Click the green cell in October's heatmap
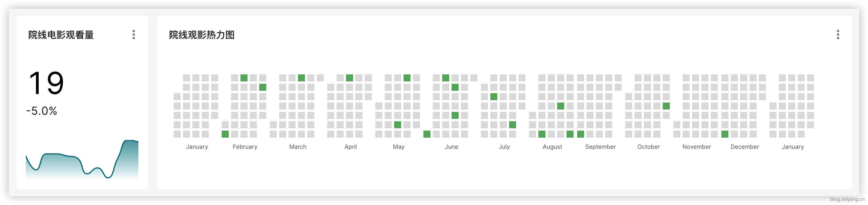Viewport: 868px width, 205px height. (x=666, y=106)
